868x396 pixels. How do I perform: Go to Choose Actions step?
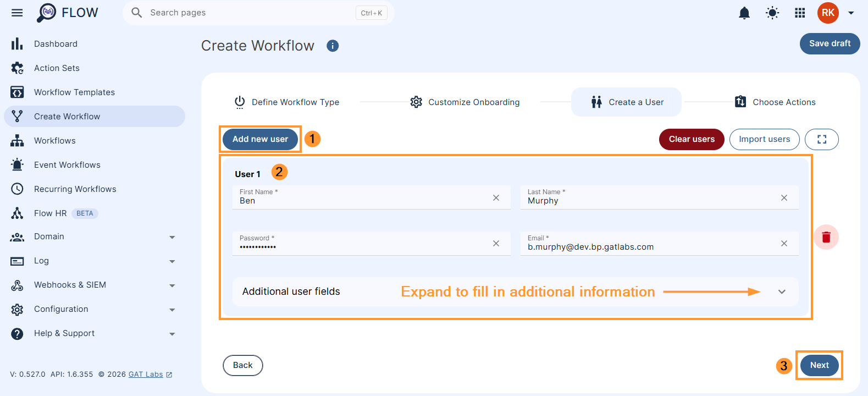[775, 102]
